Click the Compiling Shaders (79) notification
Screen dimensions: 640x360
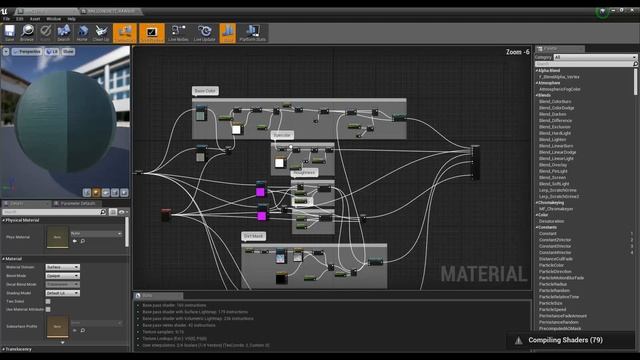(x=571, y=340)
